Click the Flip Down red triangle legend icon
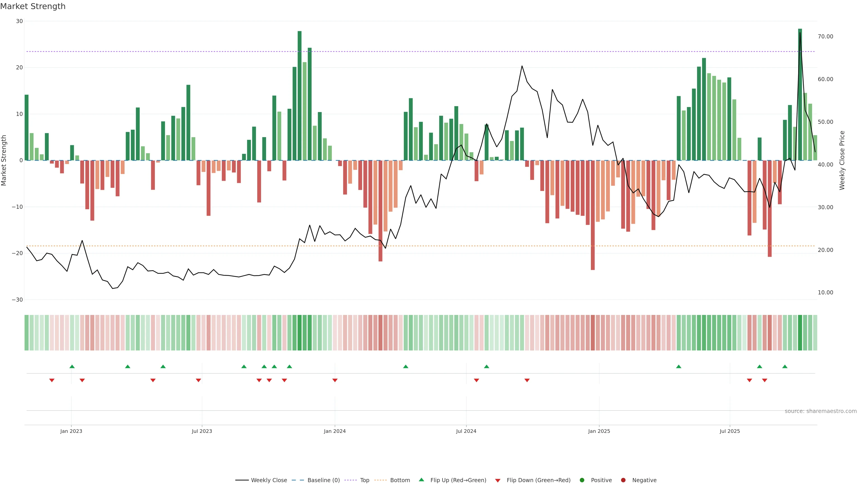The width and height of the screenshot is (868, 488). (498, 481)
